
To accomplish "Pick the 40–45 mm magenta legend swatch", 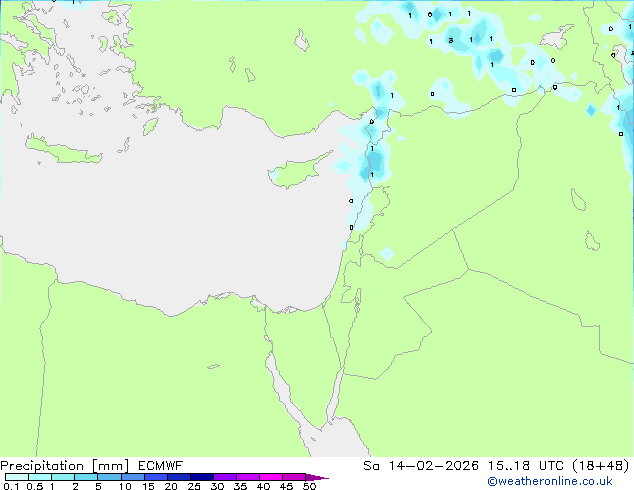I will coord(271,477).
